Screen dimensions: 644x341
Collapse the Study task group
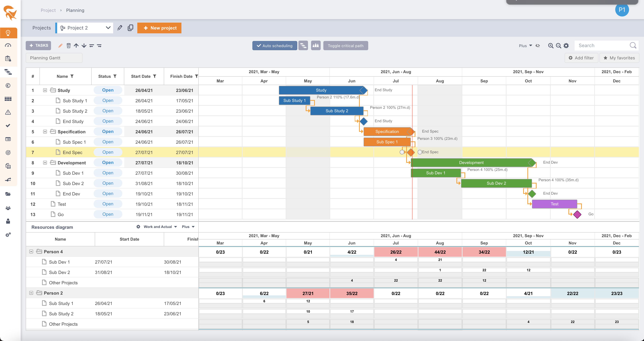tap(45, 90)
